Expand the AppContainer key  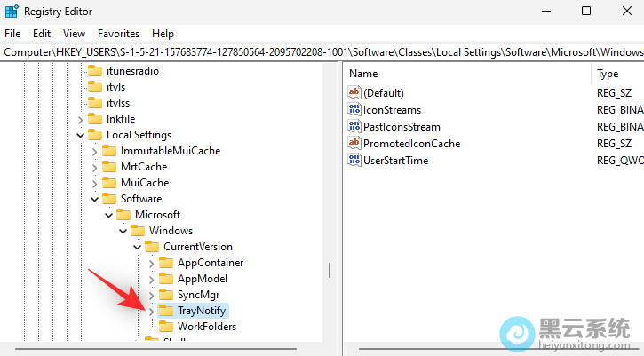(x=152, y=263)
